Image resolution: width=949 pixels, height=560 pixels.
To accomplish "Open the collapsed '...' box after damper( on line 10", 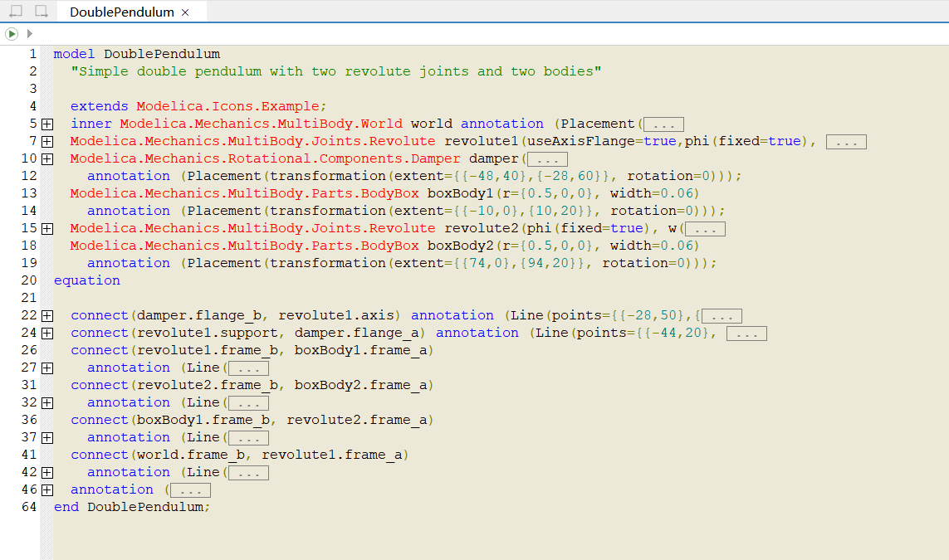I will coord(547,159).
